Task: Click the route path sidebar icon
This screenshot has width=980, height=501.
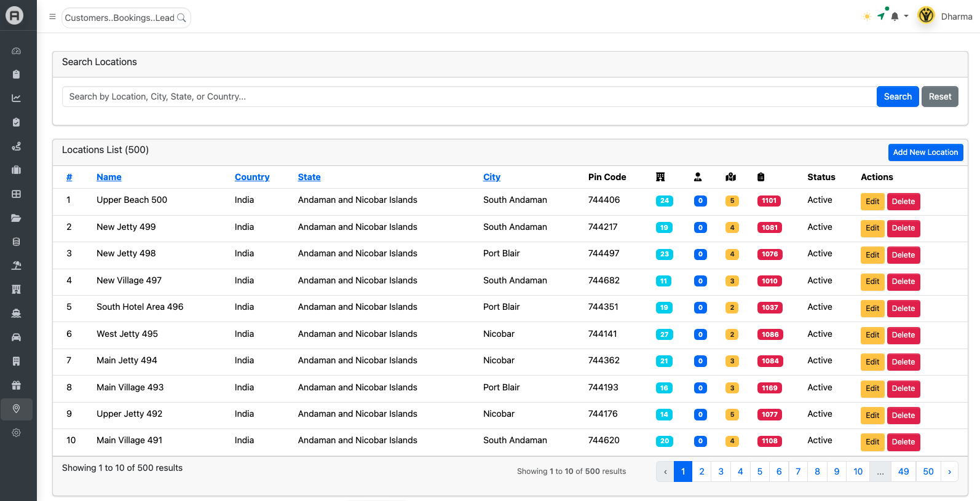Action: pos(17,146)
